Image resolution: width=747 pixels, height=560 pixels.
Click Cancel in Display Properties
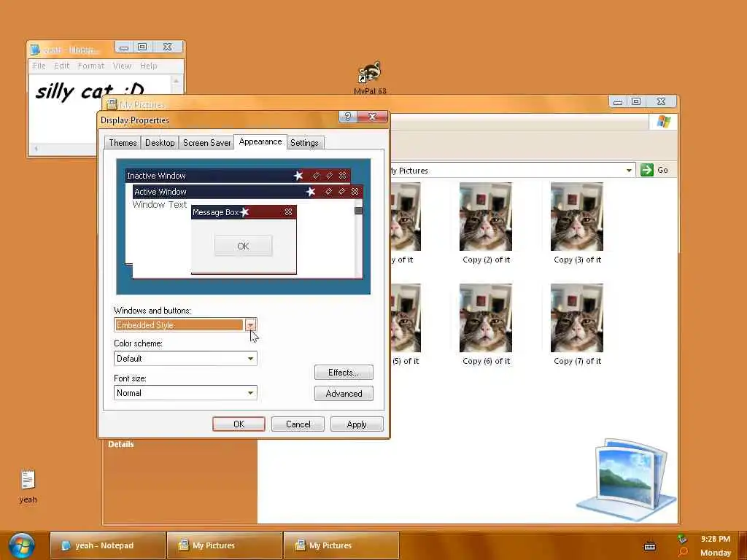(x=298, y=424)
